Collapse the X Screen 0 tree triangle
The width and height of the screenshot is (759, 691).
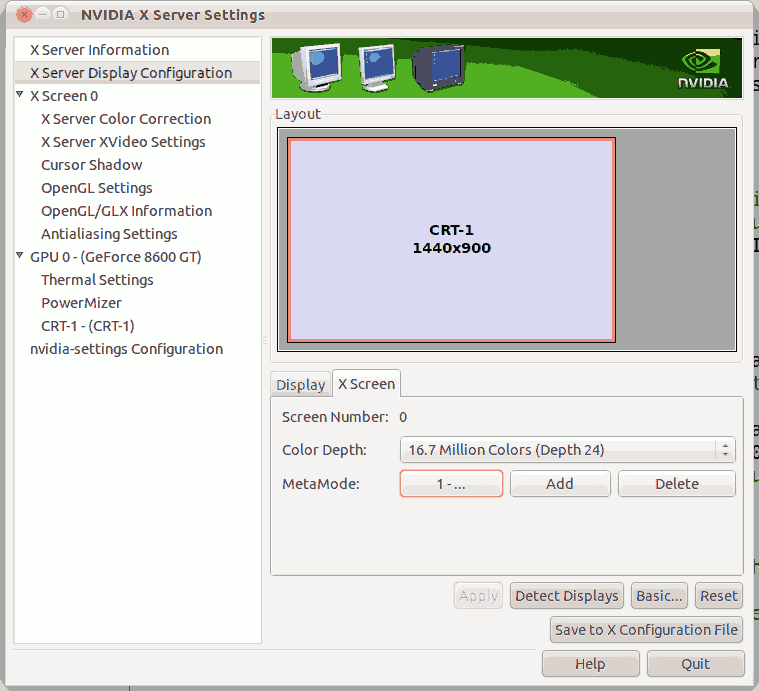point(20,94)
